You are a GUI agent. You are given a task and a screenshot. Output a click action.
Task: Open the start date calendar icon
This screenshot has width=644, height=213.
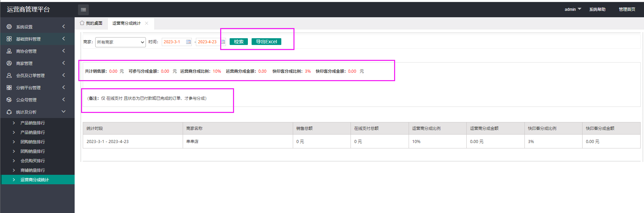tap(188, 42)
